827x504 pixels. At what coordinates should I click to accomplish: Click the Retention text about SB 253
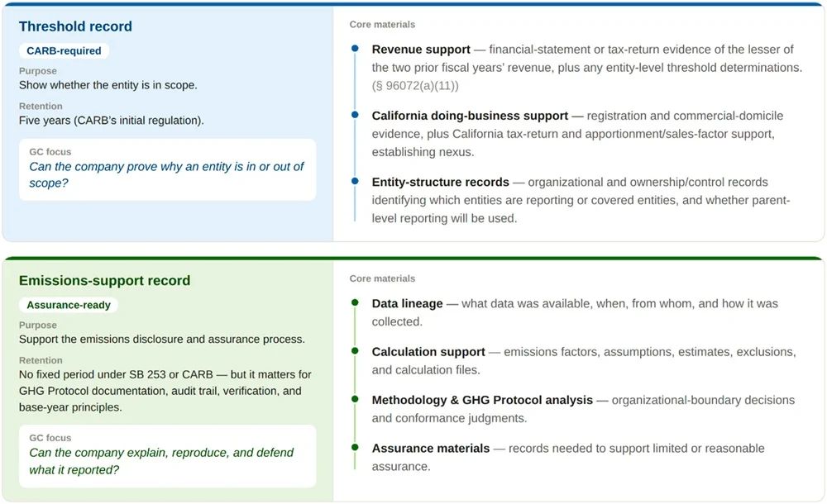coord(165,391)
